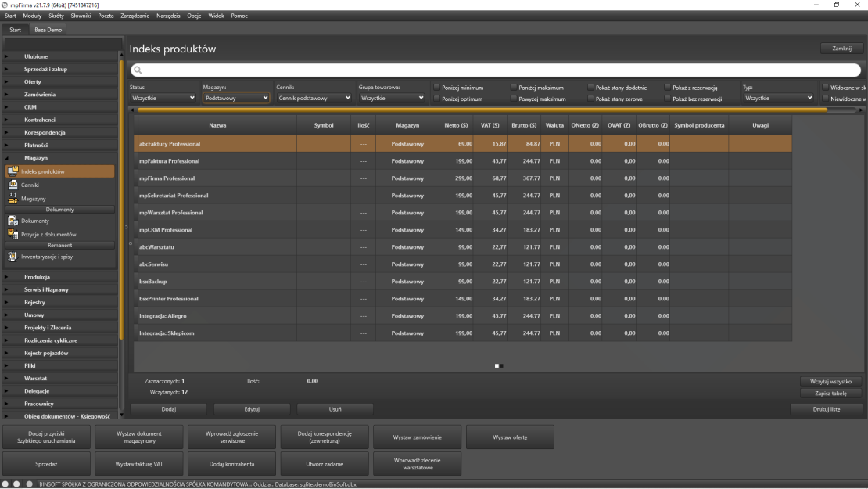Image resolution: width=868 pixels, height=489 pixels.
Task: Open the Narzędzia menu
Action: (x=168, y=16)
